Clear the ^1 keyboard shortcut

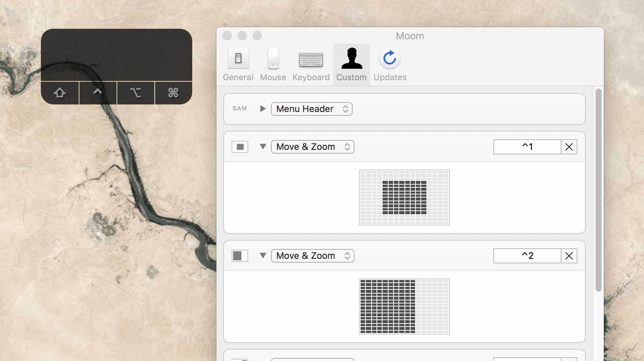(x=569, y=147)
